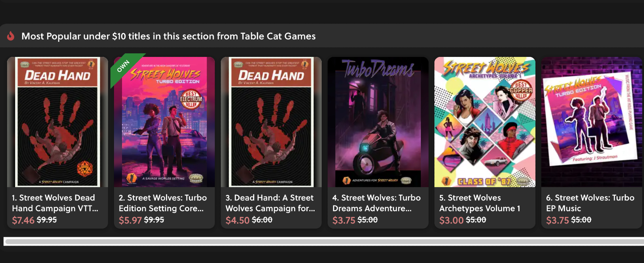Click the $7.46 sale price
The width and height of the screenshot is (644, 263).
pyautogui.click(x=23, y=220)
